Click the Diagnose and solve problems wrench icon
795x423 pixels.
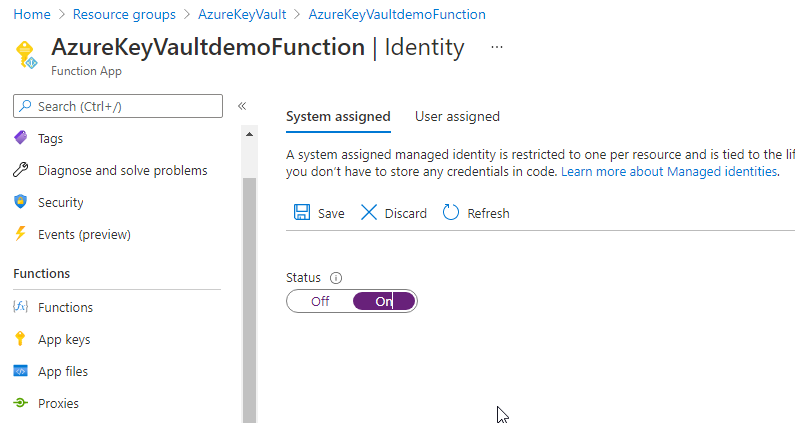pyautogui.click(x=20, y=170)
